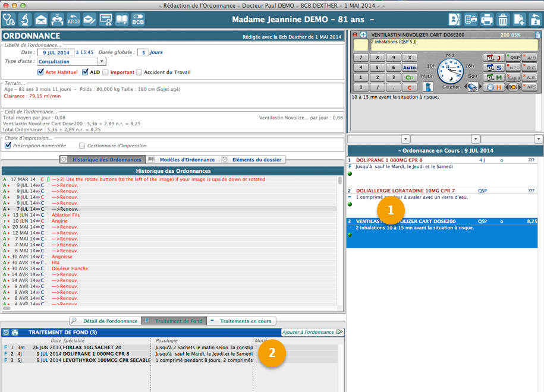The width and height of the screenshot is (544, 392).
Task: Open the microscope icon in the toolbar
Action: (25, 20)
